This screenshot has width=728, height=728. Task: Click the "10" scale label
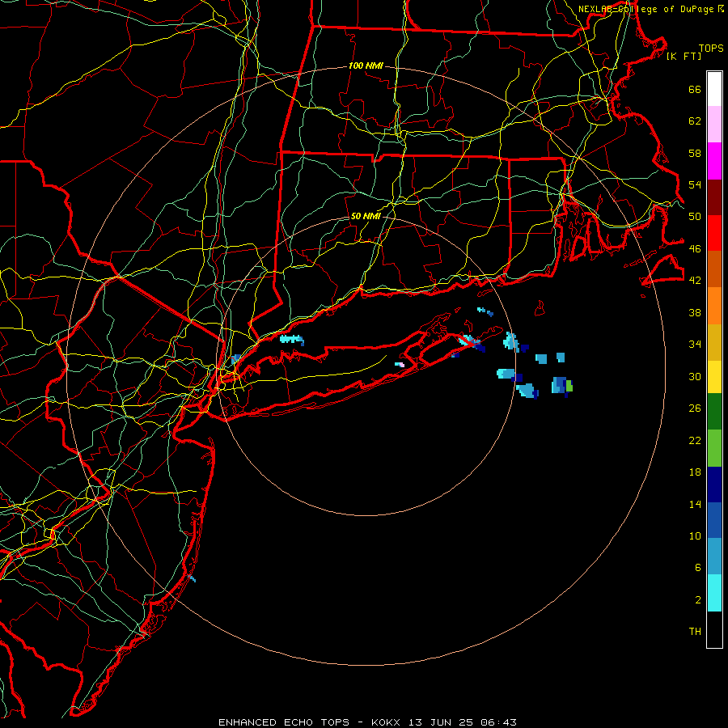(x=695, y=535)
